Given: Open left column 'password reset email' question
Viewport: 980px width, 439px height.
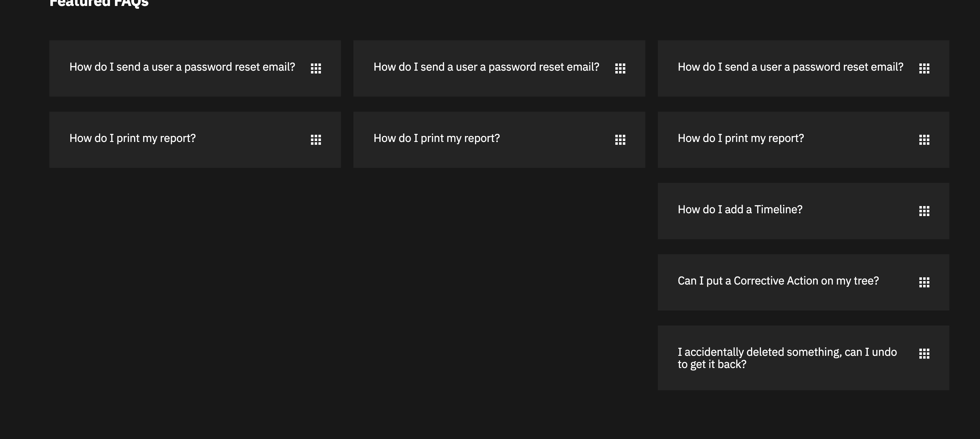Looking at the screenshot, I should [182, 67].
